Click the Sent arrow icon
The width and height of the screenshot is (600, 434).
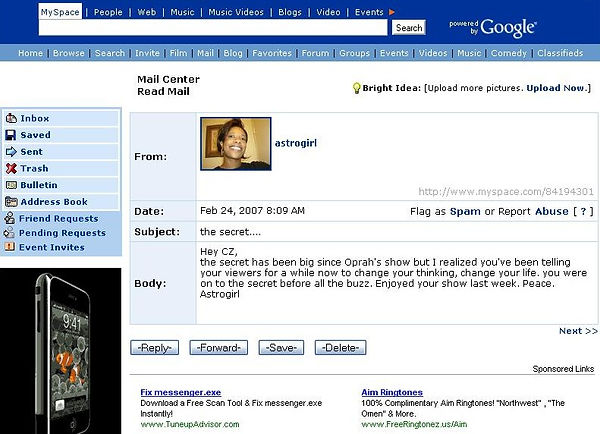(11, 152)
